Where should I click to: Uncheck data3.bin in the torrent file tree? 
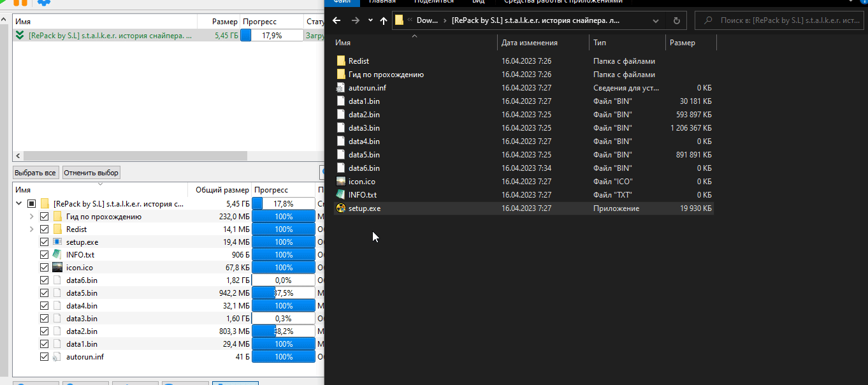[44, 319]
